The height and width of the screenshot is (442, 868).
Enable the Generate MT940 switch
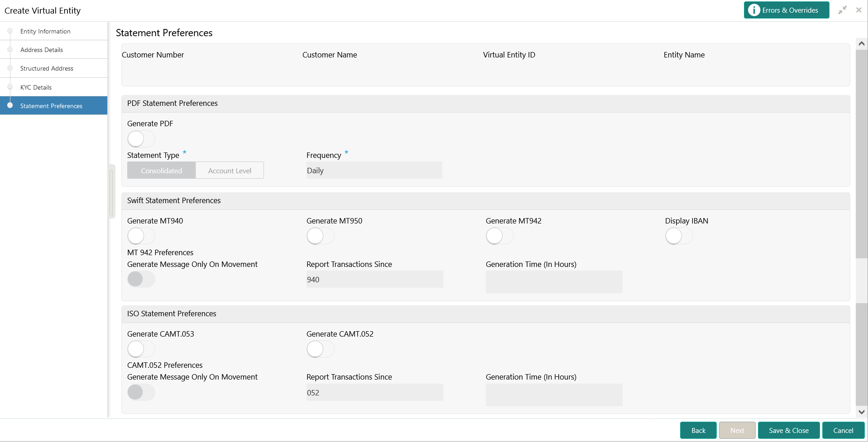pyautogui.click(x=141, y=236)
